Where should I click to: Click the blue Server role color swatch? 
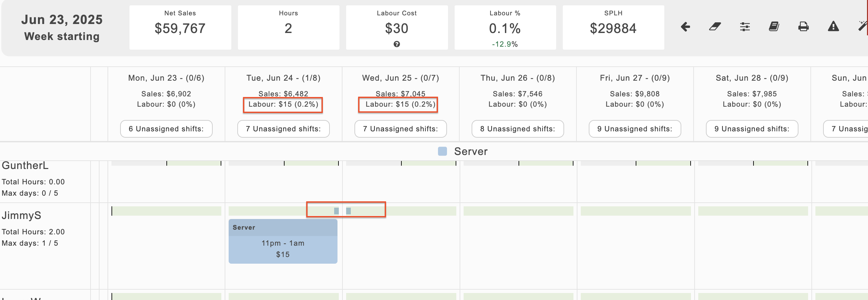(x=442, y=152)
